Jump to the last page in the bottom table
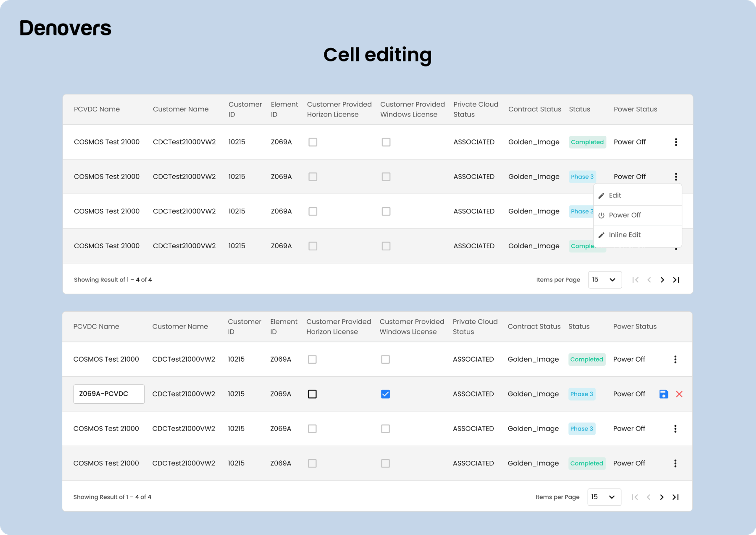756x535 pixels. coord(675,497)
